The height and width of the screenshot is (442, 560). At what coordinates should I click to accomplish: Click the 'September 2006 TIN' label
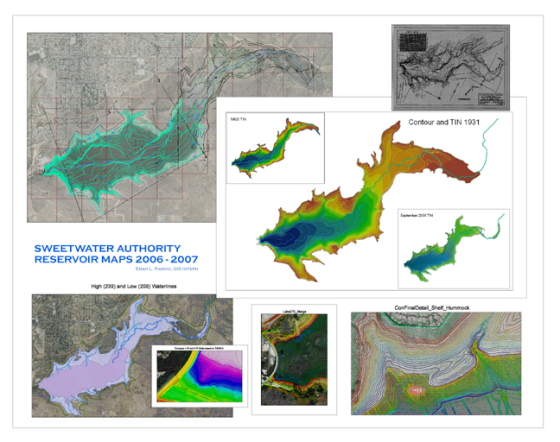click(x=416, y=216)
